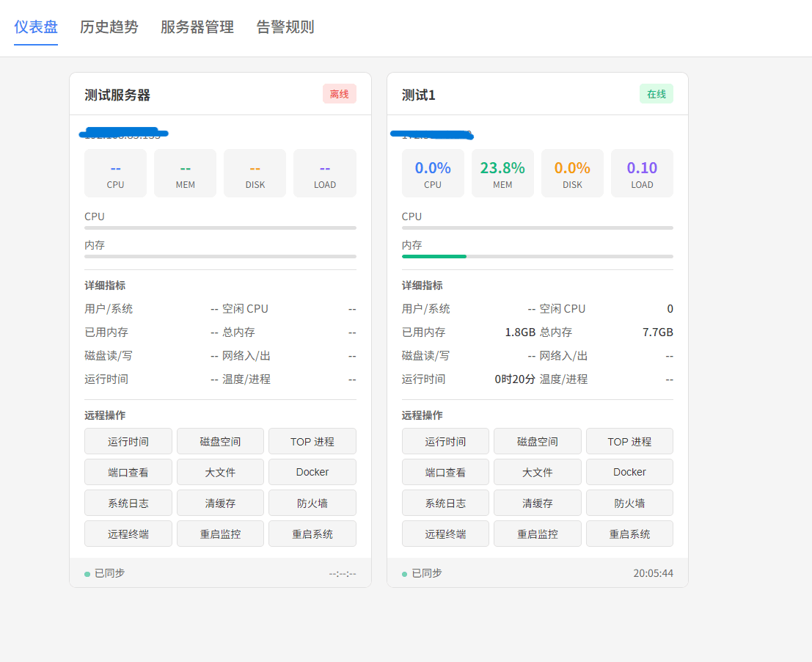
Task: Click CPU progress bar on 测试1 card
Action: [x=538, y=228]
